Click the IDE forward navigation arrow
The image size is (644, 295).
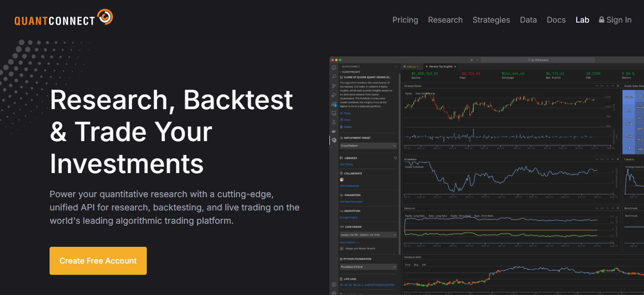(477, 60)
